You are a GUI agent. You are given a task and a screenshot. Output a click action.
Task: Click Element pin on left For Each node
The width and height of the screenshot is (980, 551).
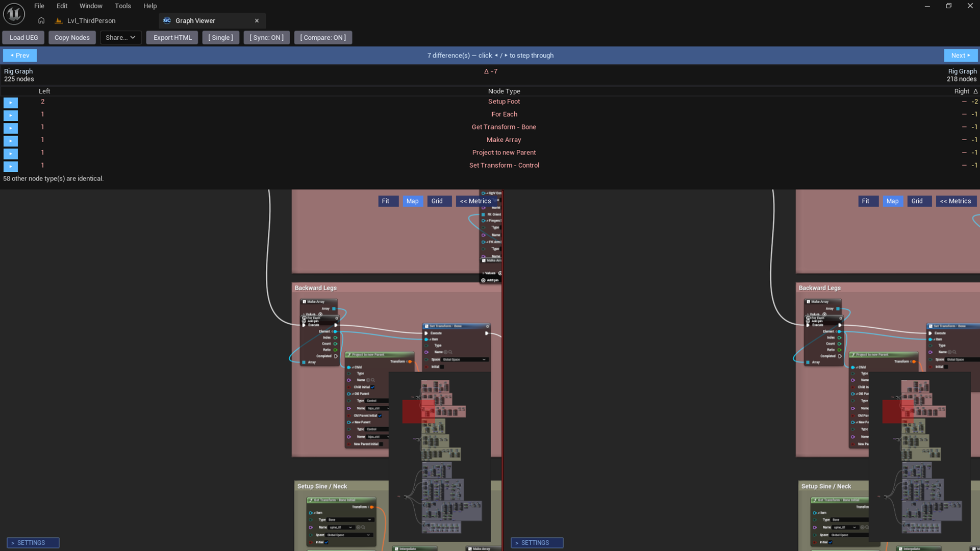335,332
